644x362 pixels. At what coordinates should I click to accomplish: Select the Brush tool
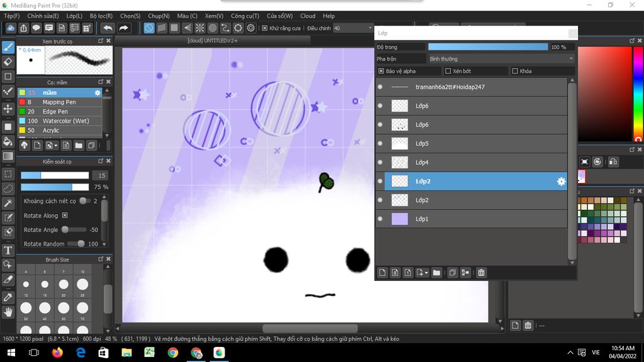(x=8, y=47)
